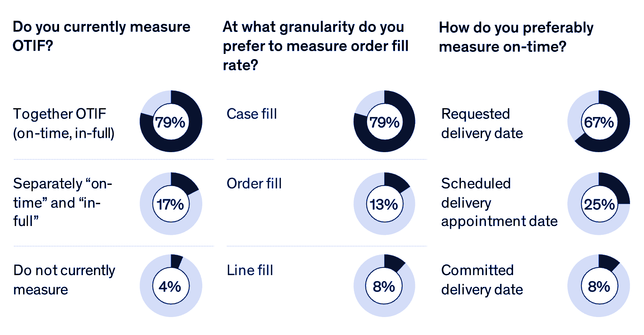Select the 4% Do not currently measure donut
Viewport: 644px width, 335px height.
[x=171, y=286]
